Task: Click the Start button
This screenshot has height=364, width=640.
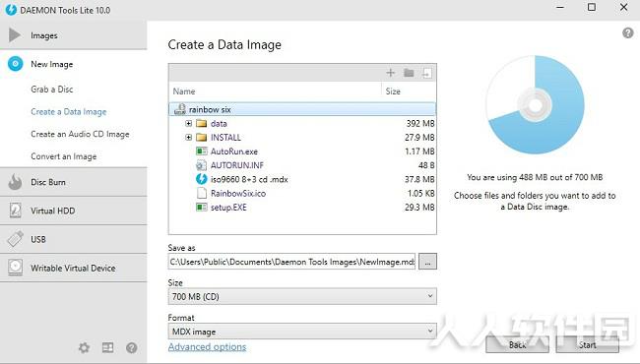Action: tap(588, 345)
